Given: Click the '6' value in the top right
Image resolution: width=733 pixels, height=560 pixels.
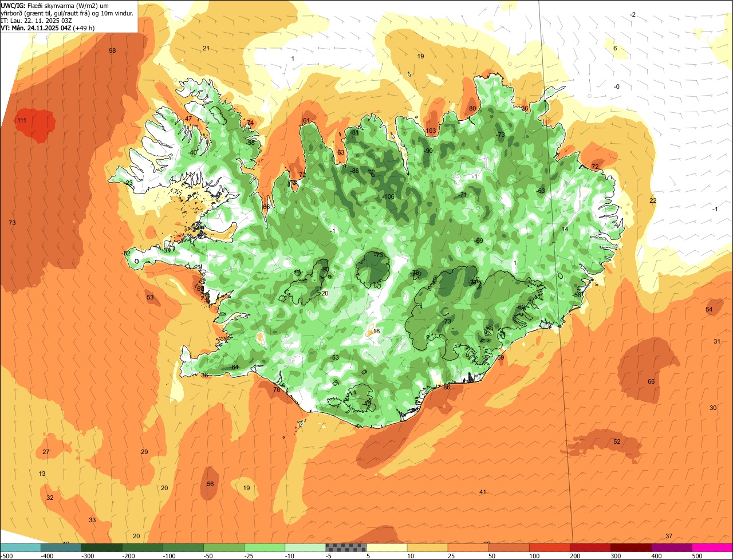Looking at the screenshot, I should pos(615,48).
